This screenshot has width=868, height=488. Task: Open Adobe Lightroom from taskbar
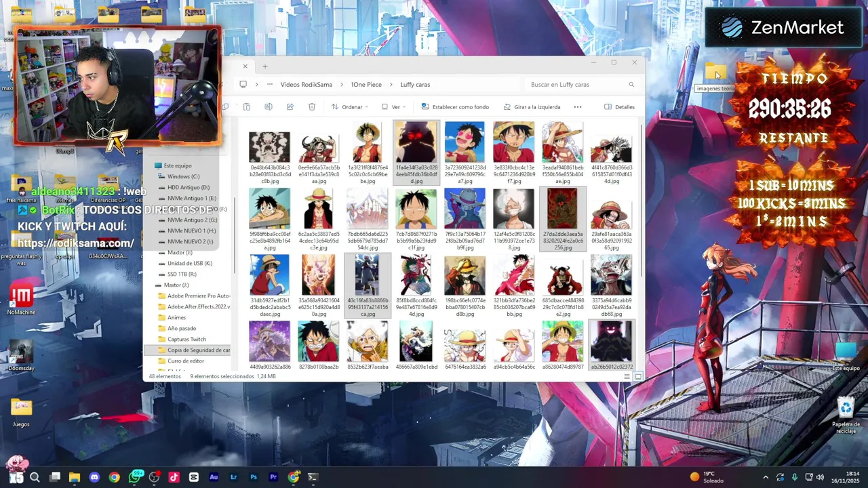(x=233, y=477)
